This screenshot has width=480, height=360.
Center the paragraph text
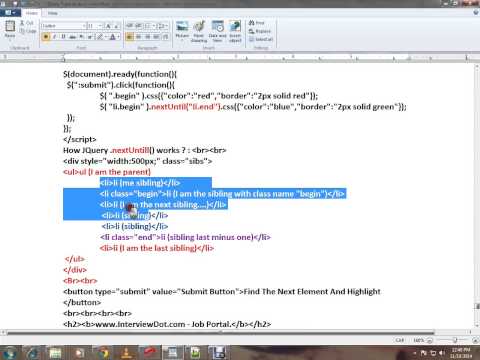point(139,37)
